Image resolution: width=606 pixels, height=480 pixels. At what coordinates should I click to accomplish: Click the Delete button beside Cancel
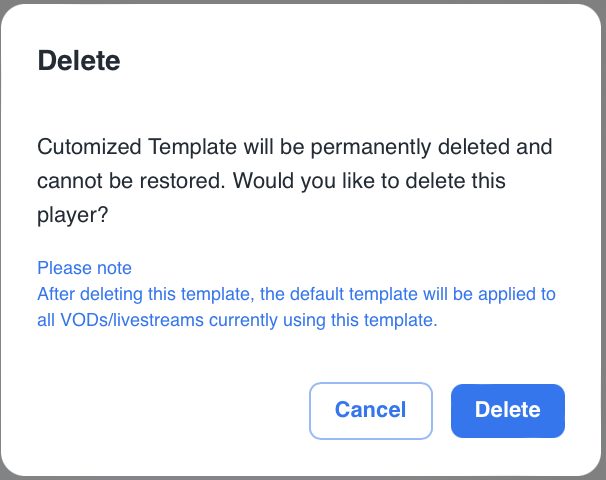click(x=507, y=410)
